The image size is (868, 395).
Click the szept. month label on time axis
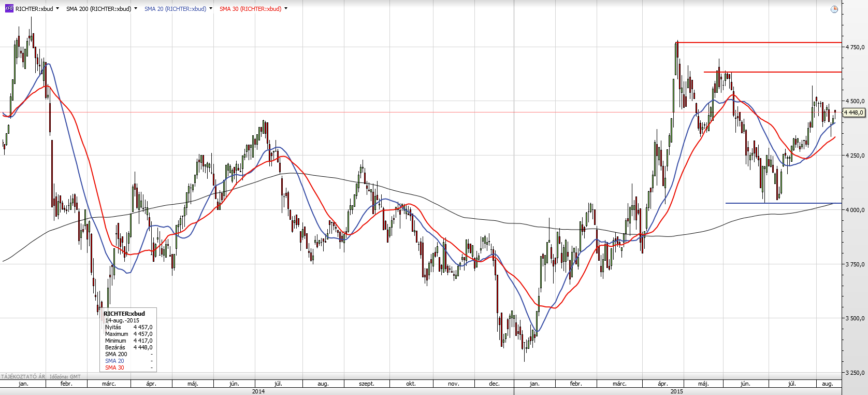pos(367,384)
